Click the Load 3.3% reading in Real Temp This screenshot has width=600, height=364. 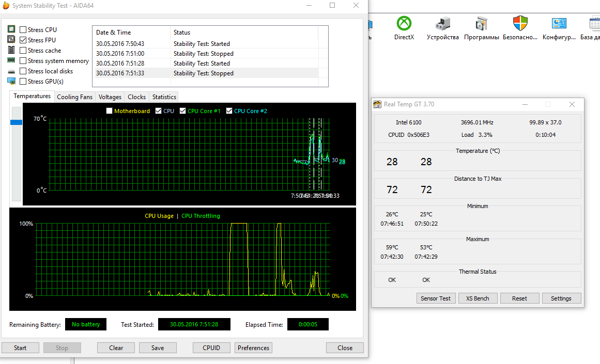pos(477,135)
